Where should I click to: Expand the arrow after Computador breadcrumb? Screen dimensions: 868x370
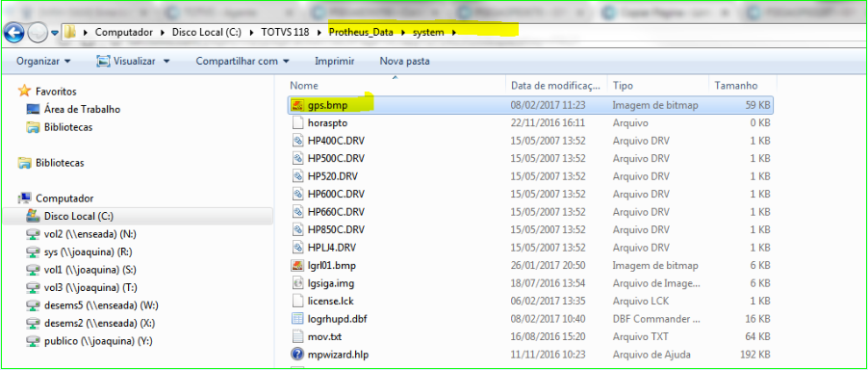[x=163, y=32]
